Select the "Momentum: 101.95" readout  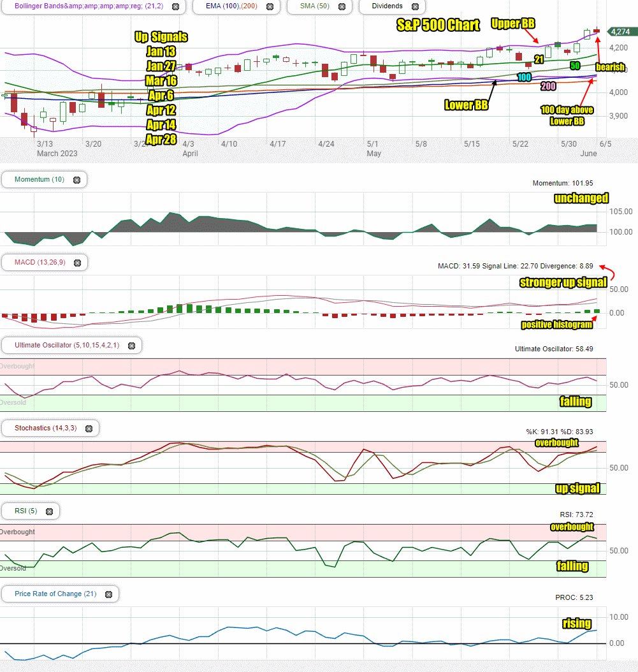click(563, 183)
